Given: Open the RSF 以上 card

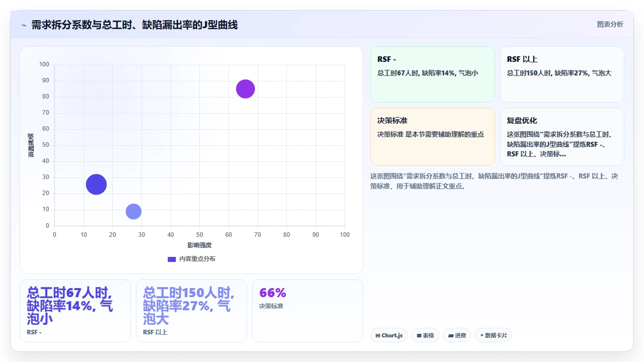Looking at the screenshot, I should [562, 74].
